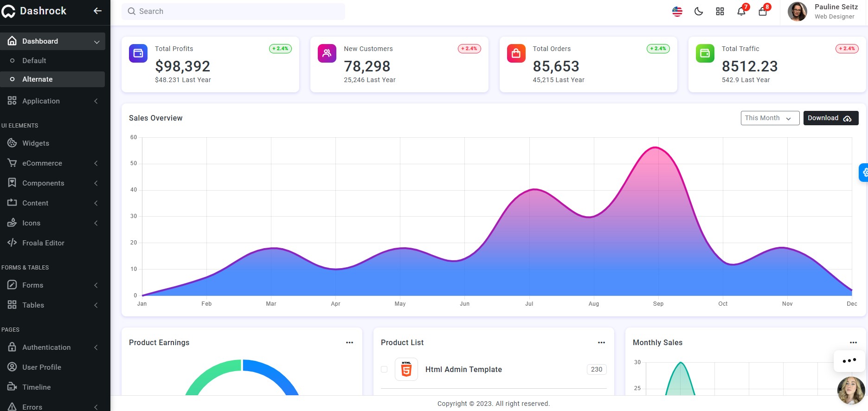This screenshot has width=868, height=411.
Task: Click the floating three-dots button
Action: click(849, 360)
